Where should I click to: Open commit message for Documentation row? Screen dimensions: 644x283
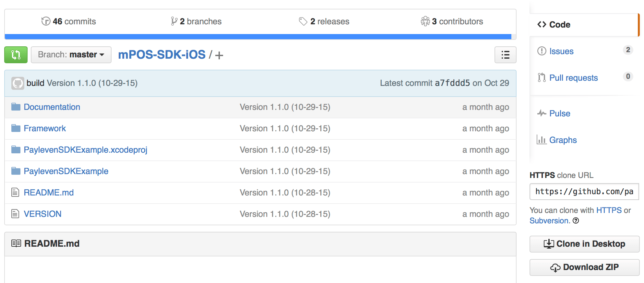tap(285, 107)
